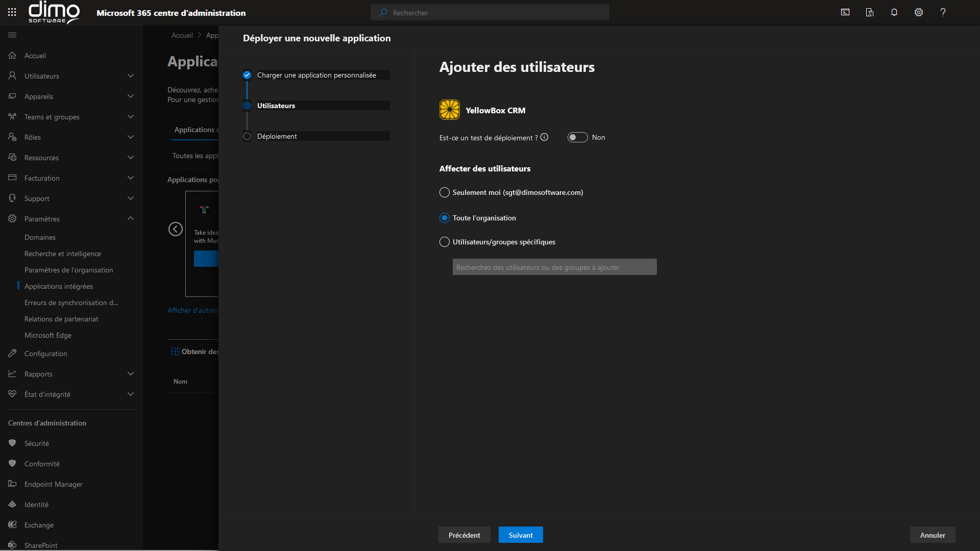This screenshot has height=551, width=980.
Task: Toggle the test deployment switch
Action: pos(577,137)
